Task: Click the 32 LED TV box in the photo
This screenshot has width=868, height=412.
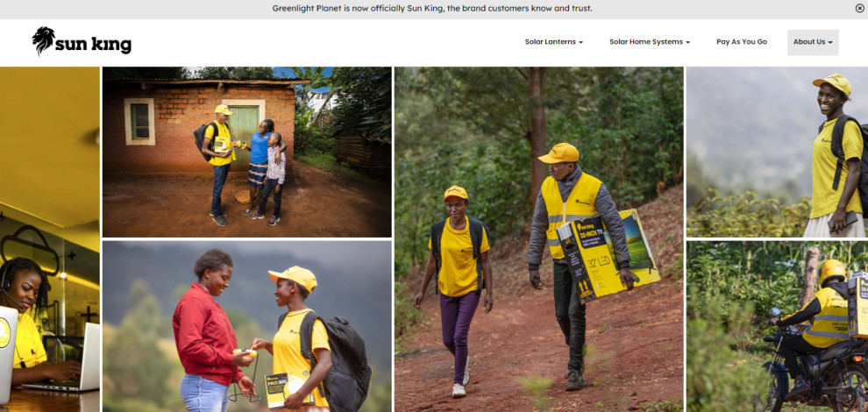Action: coord(607,255)
